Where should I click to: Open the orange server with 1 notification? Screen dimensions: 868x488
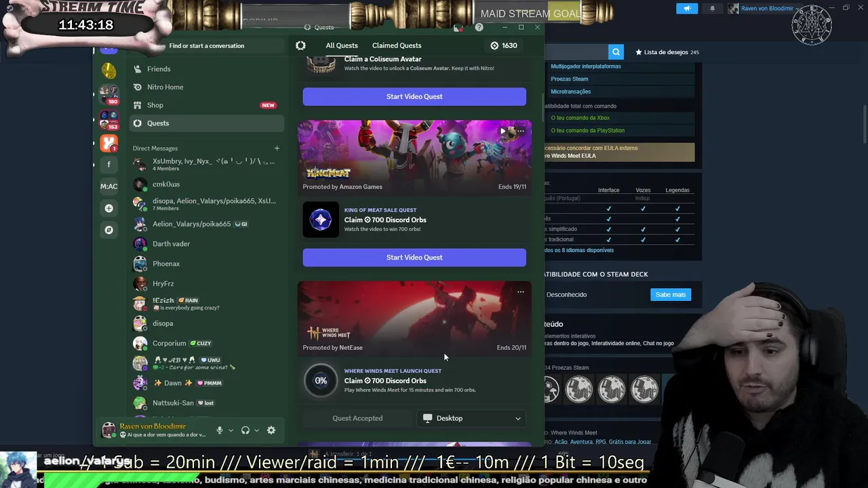coord(108,143)
